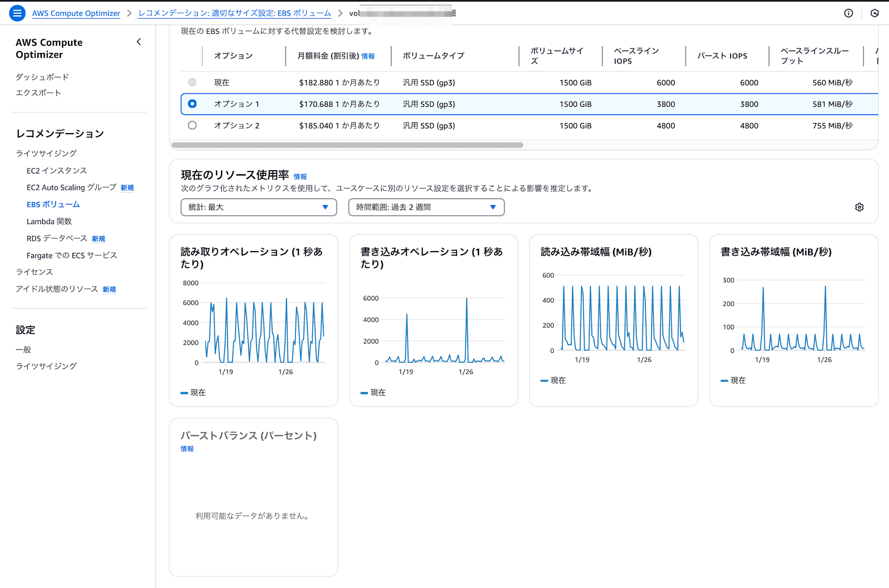The width and height of the screenshot is (889, 588).
Task: Click the hexagon shield icon at top right
Action: point(874,13)
